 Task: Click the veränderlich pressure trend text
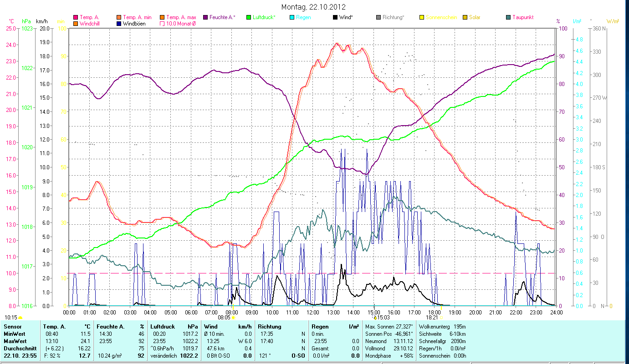pos(164,355)
